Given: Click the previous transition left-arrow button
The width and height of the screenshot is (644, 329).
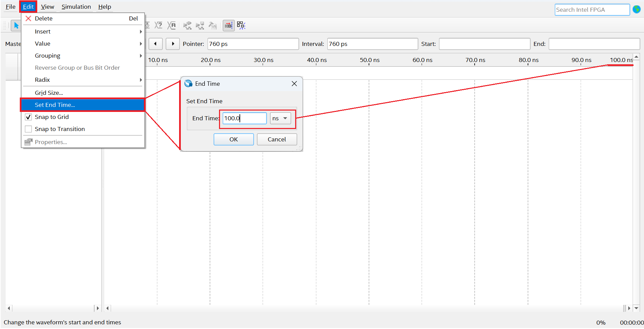Looking at the screenshot, I should tap(156, 44).
